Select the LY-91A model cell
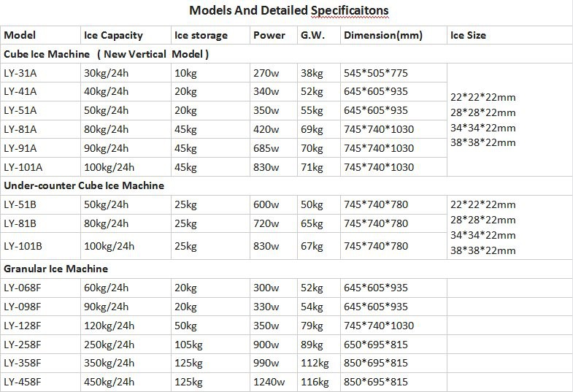 tap(20, 148)
